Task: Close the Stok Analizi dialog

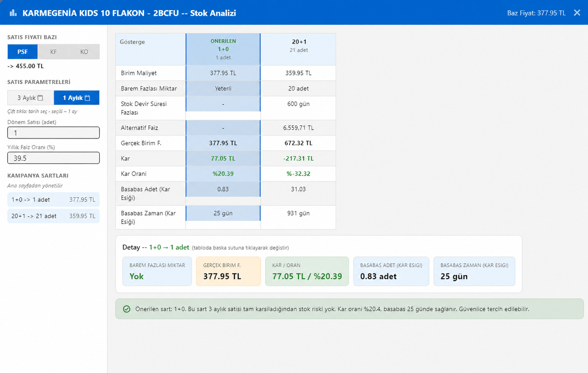Action: tap(577, 13)
